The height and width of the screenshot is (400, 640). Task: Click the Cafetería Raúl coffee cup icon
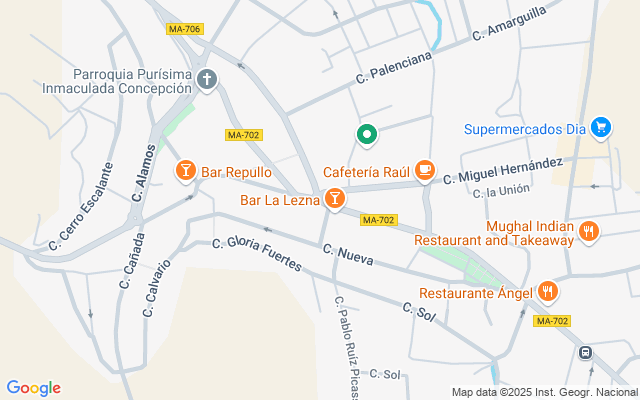click(x=425, y=170)
